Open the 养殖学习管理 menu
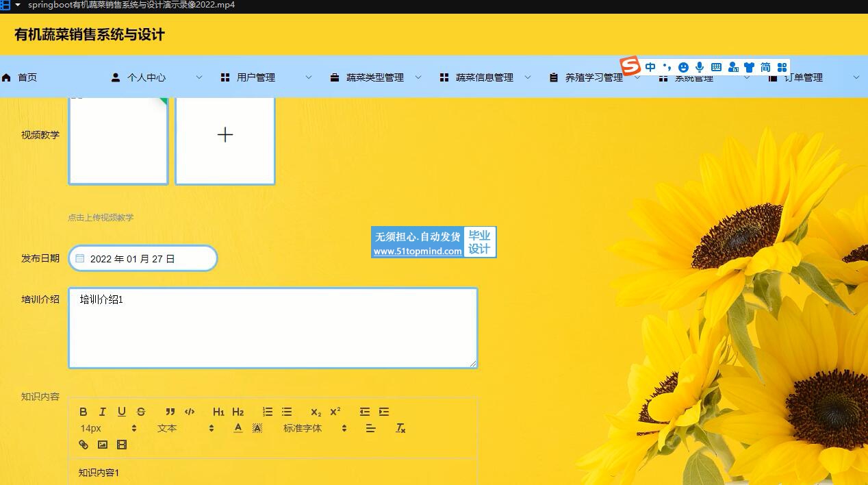The height and width of the screenshot is (485, 868). pyautogui.click(x=586, y=77)
